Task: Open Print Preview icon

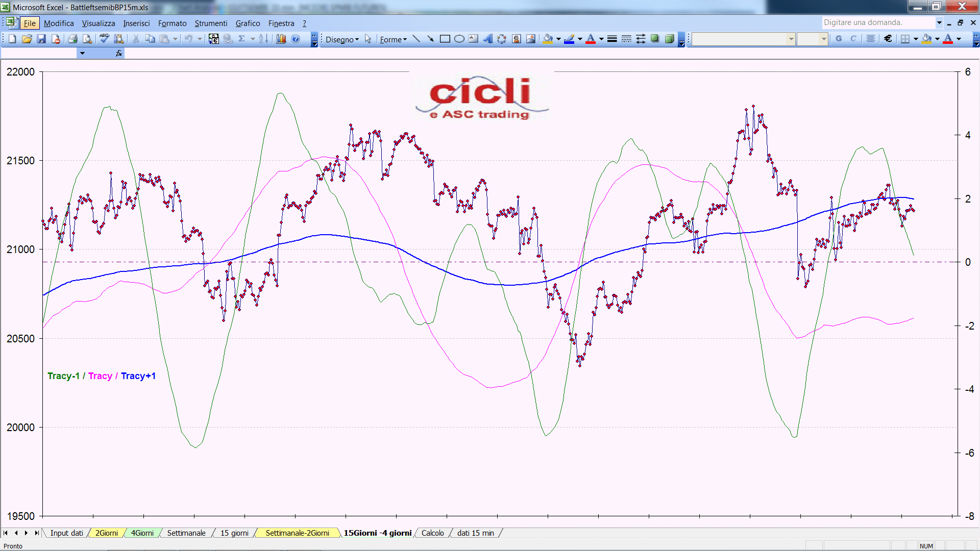Action: 87,39
